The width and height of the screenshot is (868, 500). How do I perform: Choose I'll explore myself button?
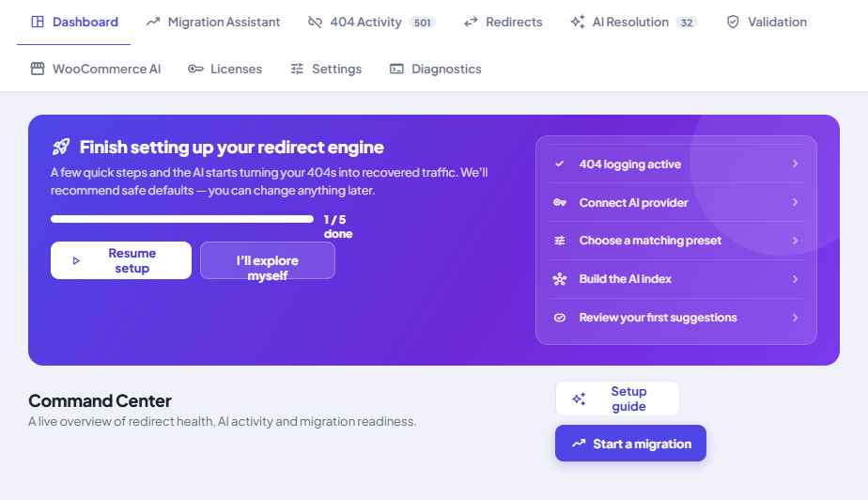coord(268,260)
